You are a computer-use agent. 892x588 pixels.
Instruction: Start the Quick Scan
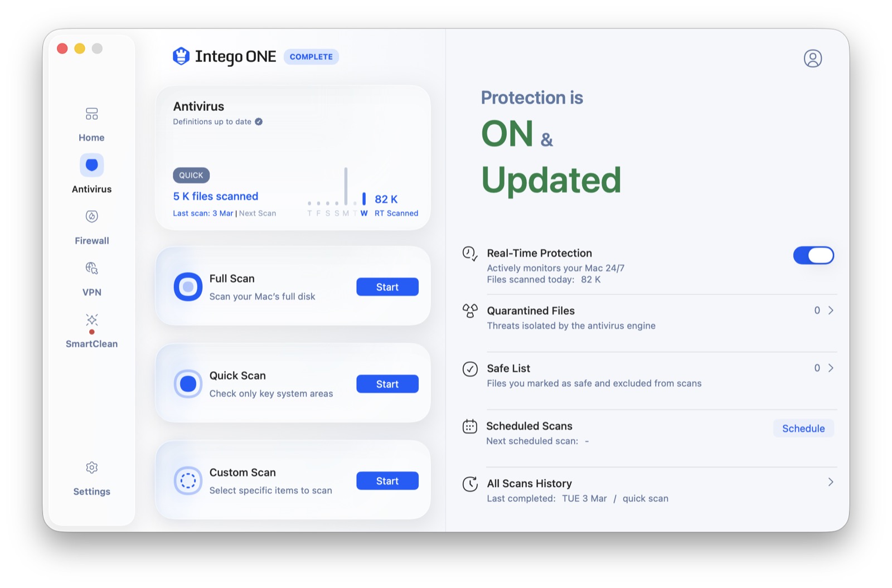(387, 384)
